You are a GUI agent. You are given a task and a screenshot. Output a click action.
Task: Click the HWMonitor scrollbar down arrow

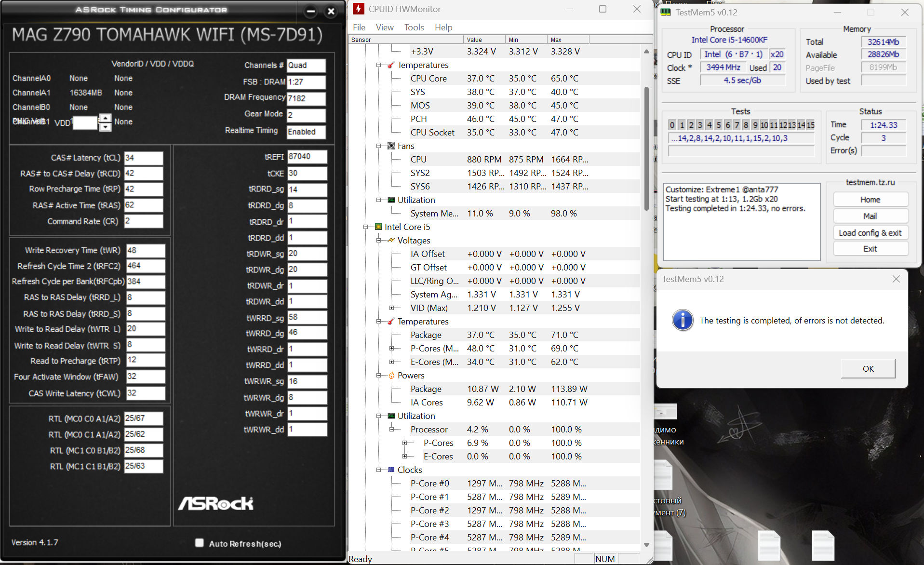(646, 545)
